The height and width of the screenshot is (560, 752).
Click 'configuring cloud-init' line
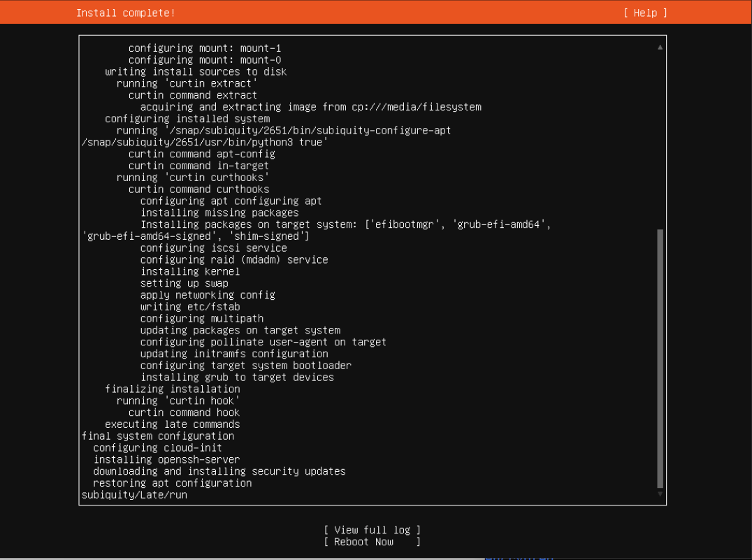coord(158,447)
